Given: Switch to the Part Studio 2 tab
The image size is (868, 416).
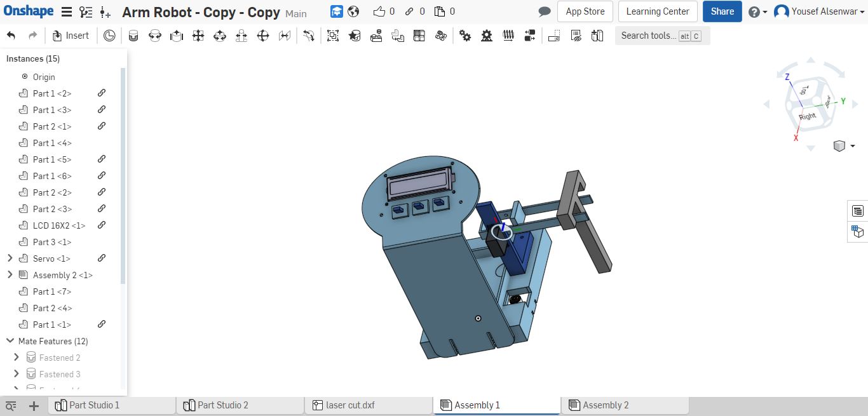Looking at the screenshot, I should 222,405.
